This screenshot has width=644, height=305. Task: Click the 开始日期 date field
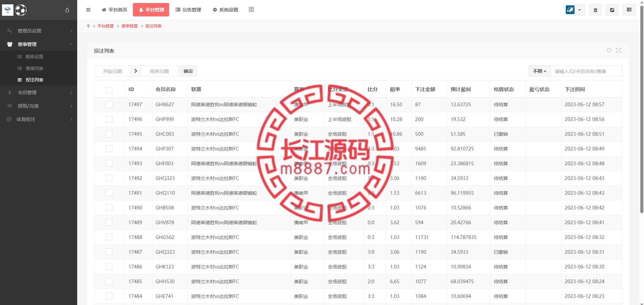112,71
